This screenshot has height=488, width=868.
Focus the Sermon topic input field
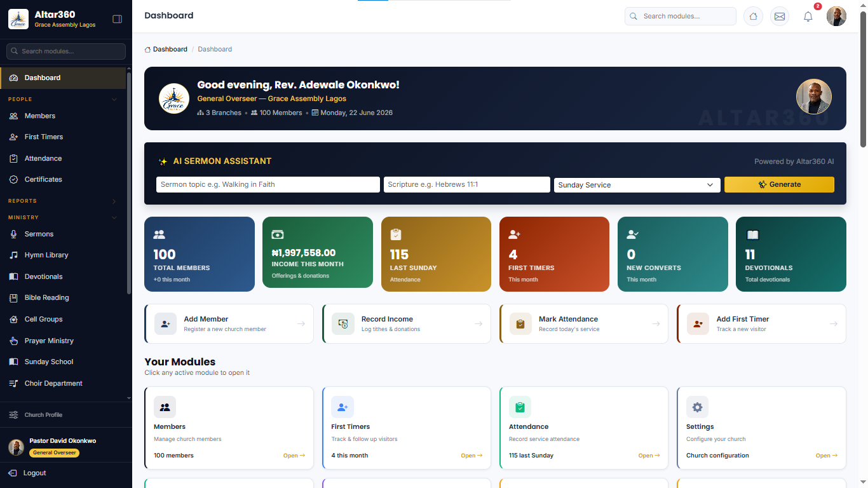pos(268,184)
